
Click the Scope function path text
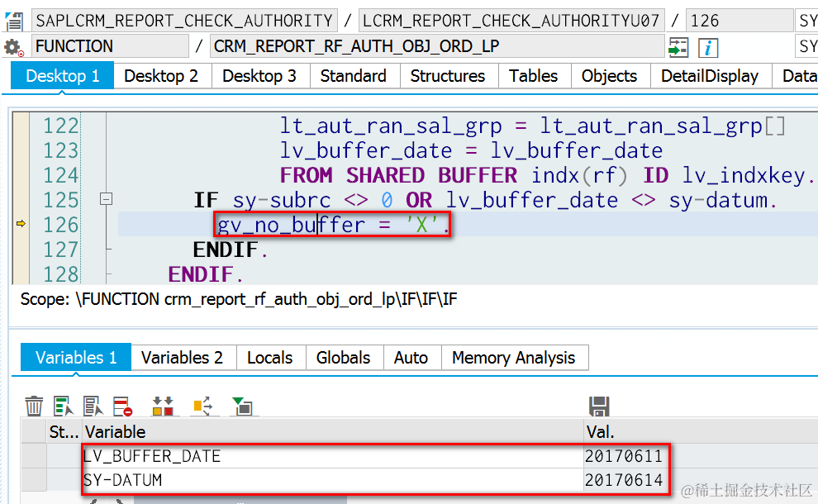[239, 299]
